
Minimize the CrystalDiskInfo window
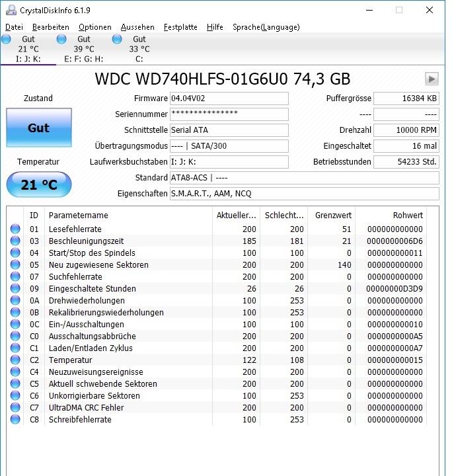coord(369,10)
